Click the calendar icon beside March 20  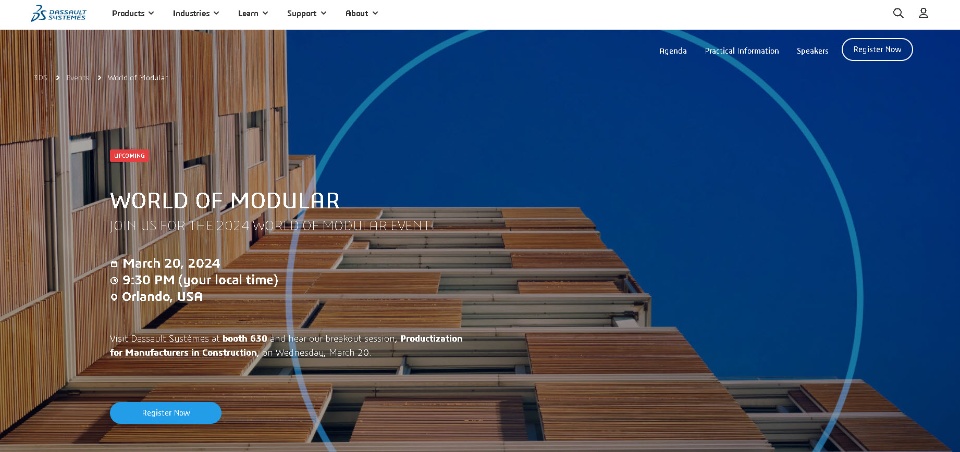(x=114, y=264)
